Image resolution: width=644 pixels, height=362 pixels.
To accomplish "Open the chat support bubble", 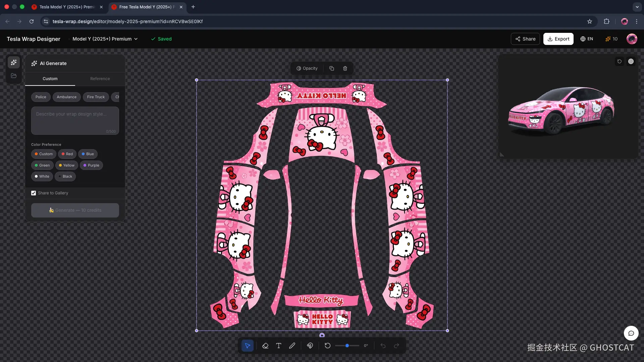I will tap(631, 333).
